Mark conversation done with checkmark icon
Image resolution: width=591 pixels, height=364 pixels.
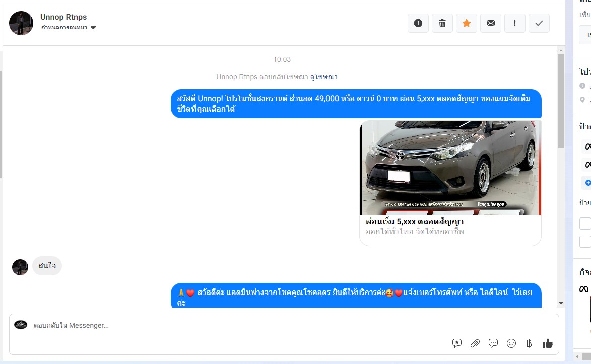point(539,23)
